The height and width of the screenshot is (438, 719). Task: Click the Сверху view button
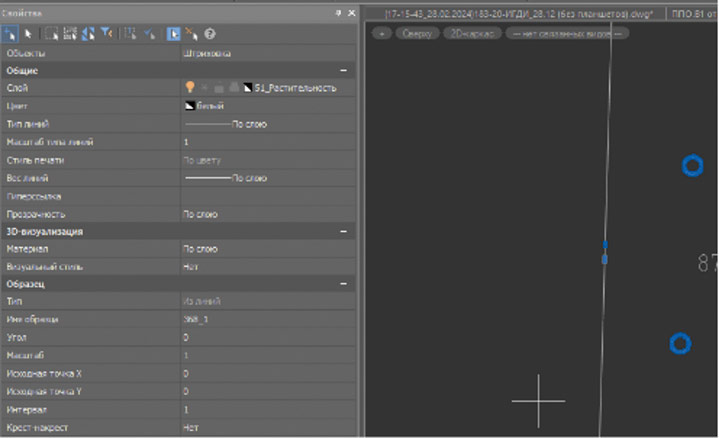[417, 33]
